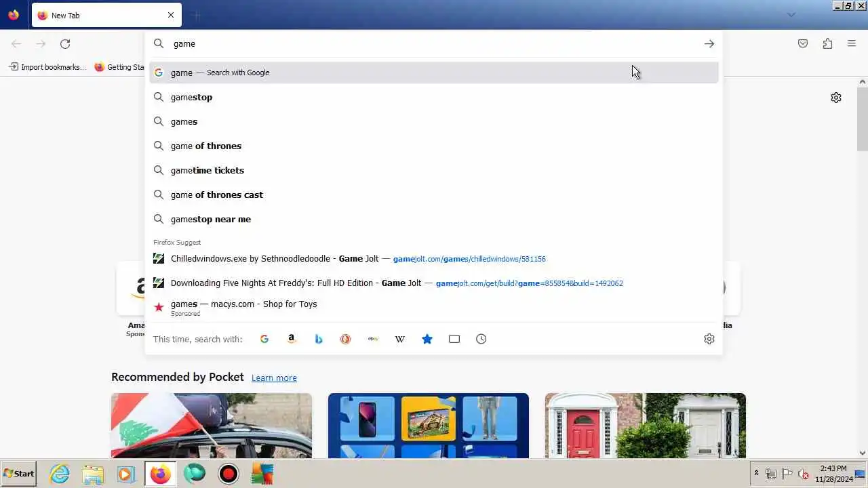
Task: Search this time with Amazon
Action: click(x=292, y=339)
